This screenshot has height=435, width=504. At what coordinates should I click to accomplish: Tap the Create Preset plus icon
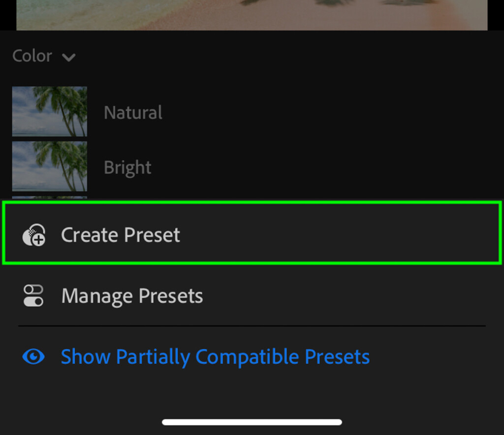click(34, 235)
